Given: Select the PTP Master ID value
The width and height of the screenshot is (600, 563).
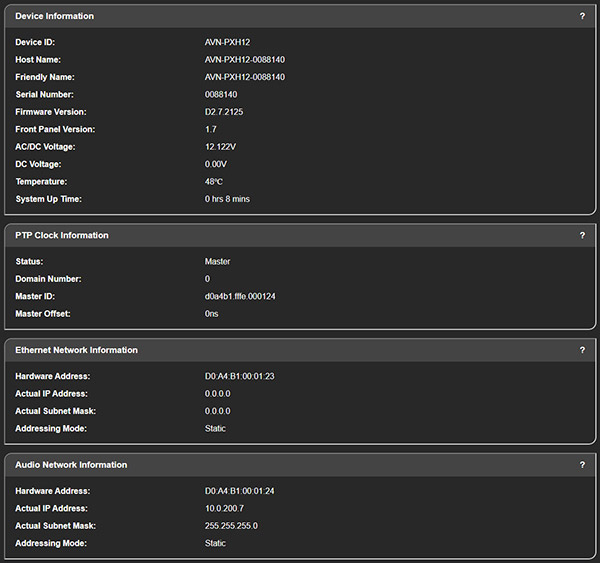Looking at the screenshot, I should click(239, 296).
